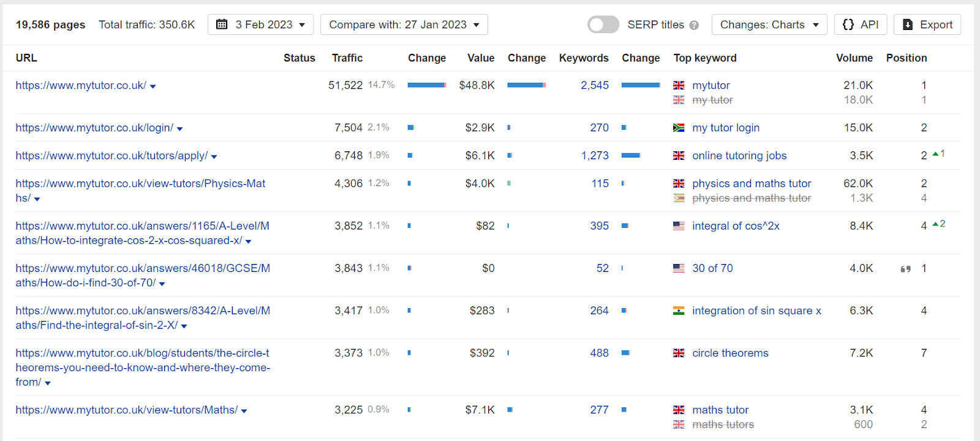Enable the SERP titles toggle
The width and height of the screenshot is (980, 441).
(x=603, y=24)
